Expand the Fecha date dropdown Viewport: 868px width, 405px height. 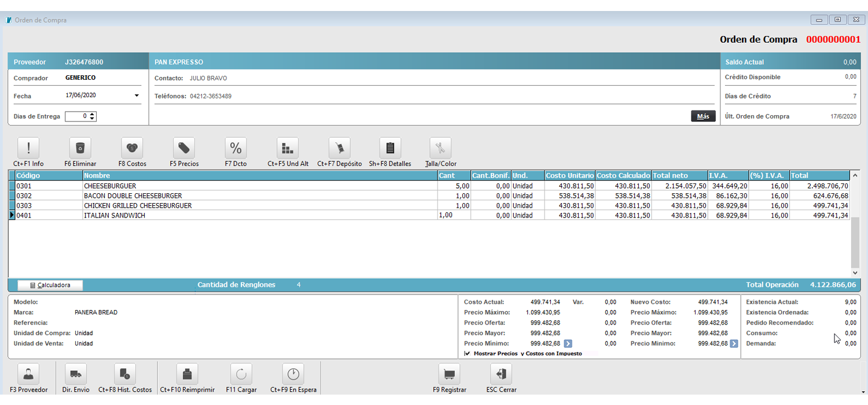point(137,96)
